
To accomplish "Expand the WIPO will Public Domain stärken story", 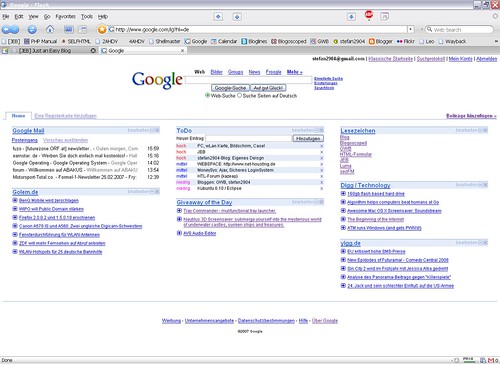I will point(15,209).
